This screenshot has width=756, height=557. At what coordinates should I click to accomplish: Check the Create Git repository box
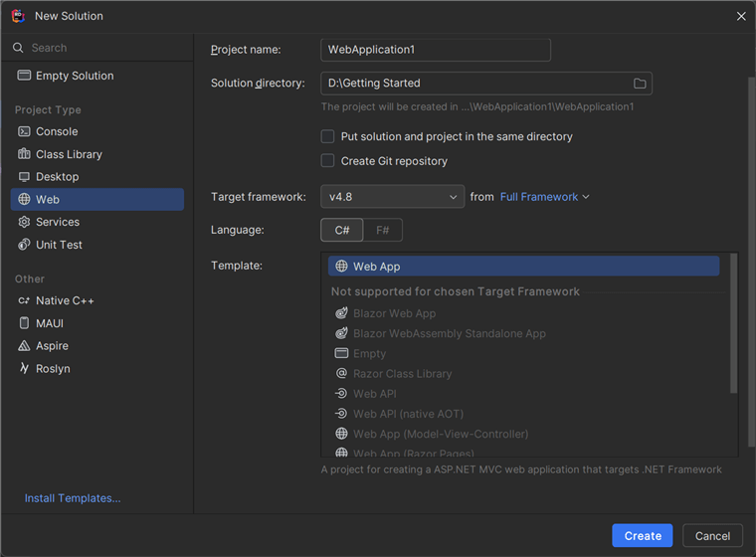(x=327, y=161)
